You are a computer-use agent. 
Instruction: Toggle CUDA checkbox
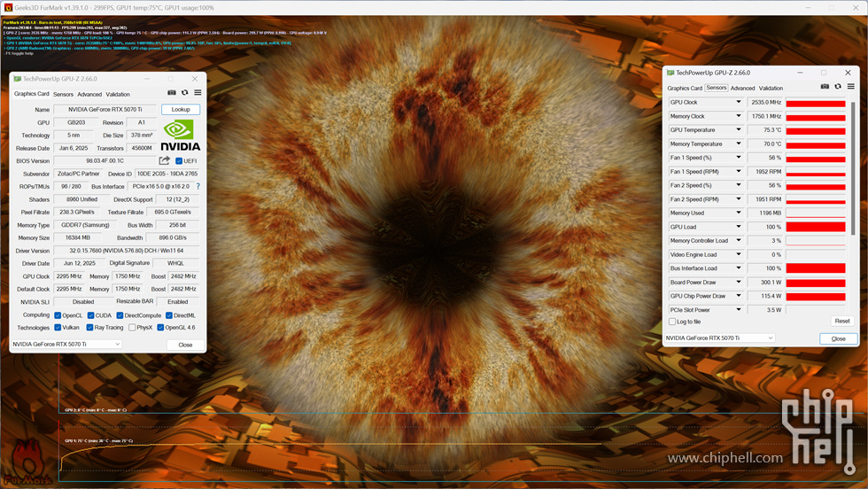click(90, 315)
